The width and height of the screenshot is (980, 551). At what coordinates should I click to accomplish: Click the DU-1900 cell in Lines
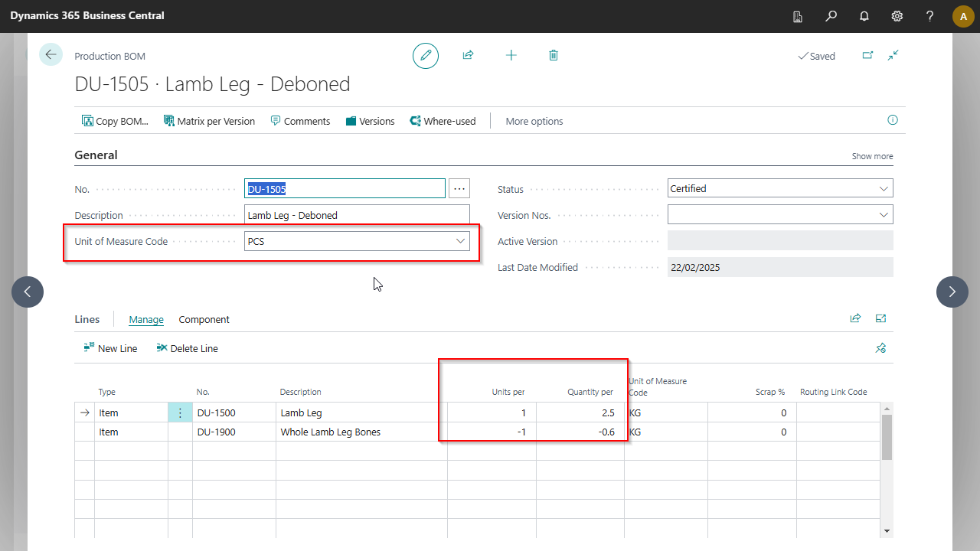pos(234,432)
